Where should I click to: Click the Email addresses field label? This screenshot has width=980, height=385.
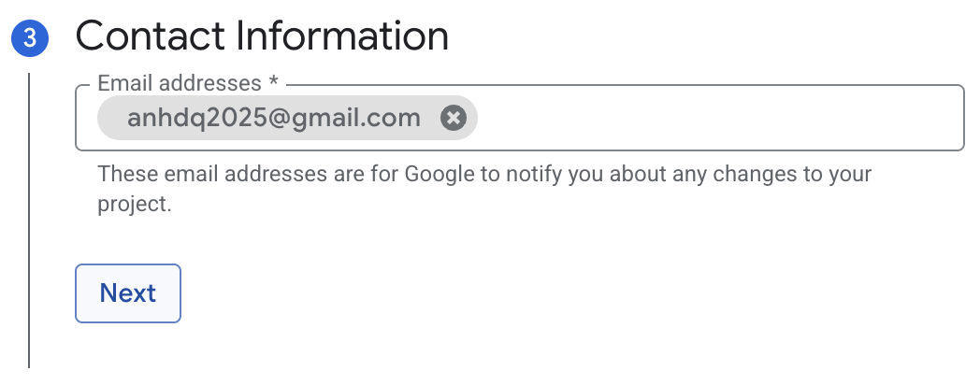click(180, 83)
